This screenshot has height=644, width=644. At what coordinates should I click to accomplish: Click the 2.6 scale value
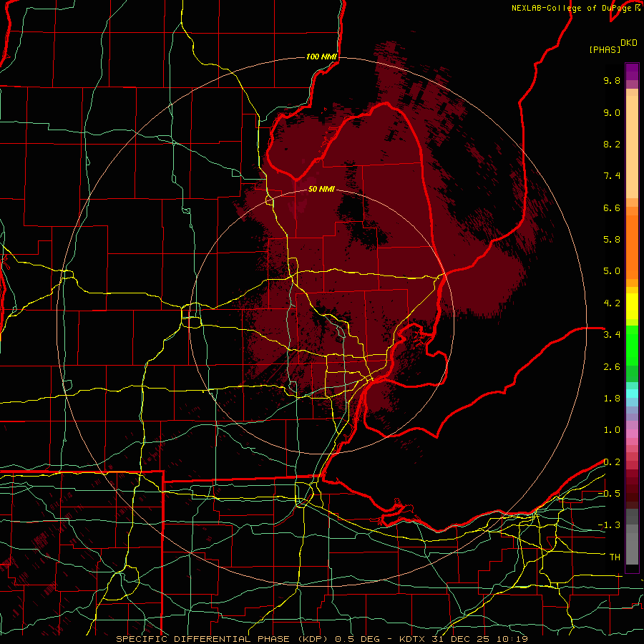click(612, 367)
